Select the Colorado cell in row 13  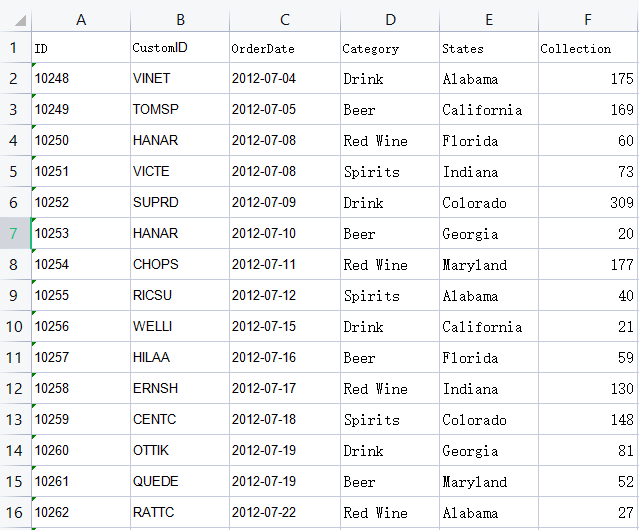tap(489, 419)
